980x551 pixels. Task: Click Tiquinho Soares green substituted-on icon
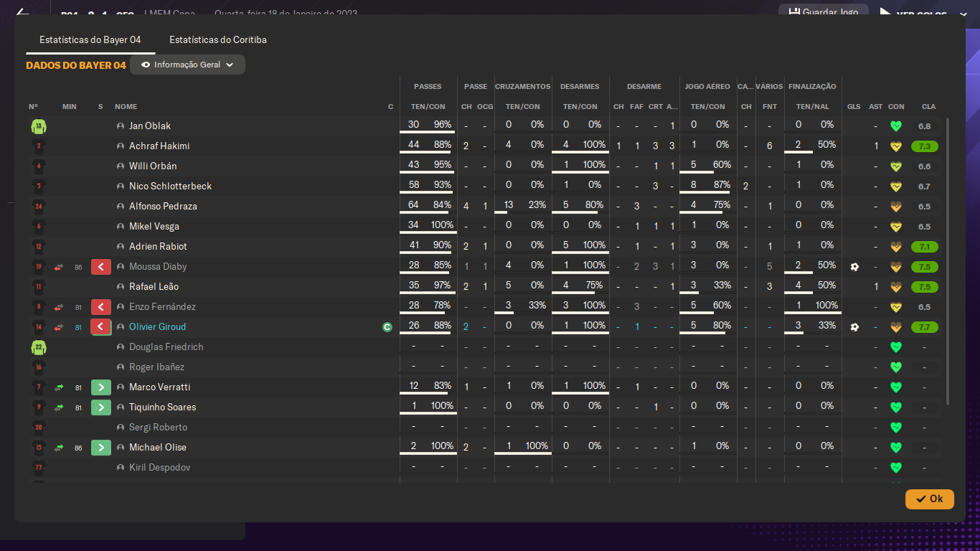coord(101,408)
